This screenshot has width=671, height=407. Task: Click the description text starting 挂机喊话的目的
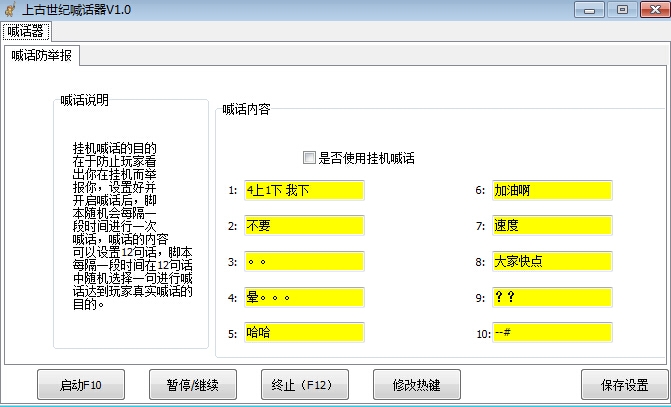tap(132, 226)
